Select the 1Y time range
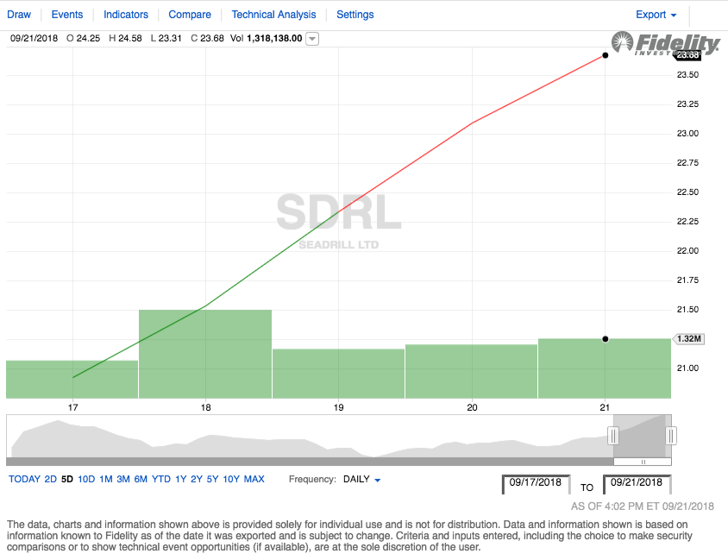The width and height of the screenshot is (728, 560). click(180, 479)
